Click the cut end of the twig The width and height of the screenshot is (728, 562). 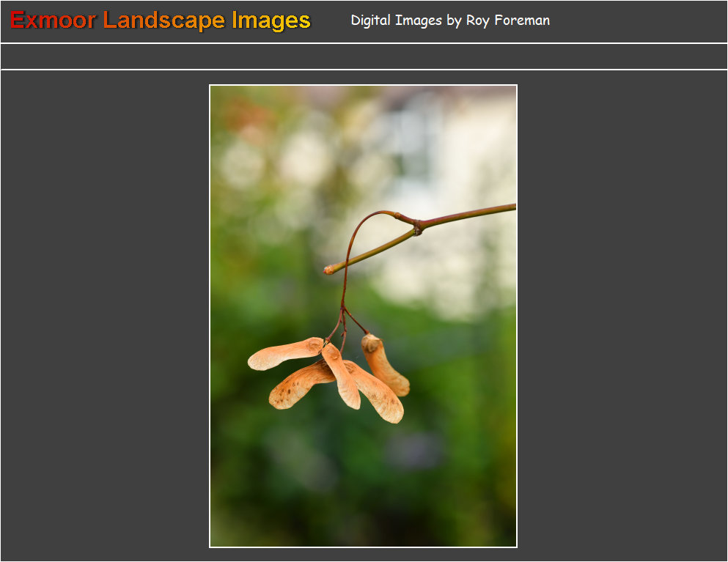[x=329, y=270]
